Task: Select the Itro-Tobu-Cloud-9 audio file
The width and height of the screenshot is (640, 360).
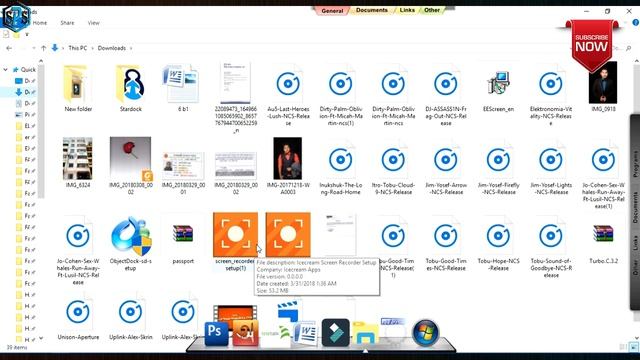Action: pyautogui.click(x=393, y=167)
